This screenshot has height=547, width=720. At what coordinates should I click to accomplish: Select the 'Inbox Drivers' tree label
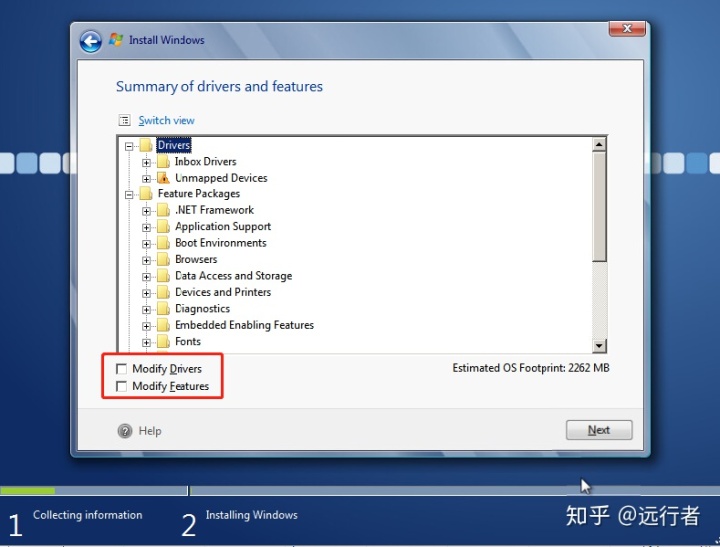click(x=205, y=162)
